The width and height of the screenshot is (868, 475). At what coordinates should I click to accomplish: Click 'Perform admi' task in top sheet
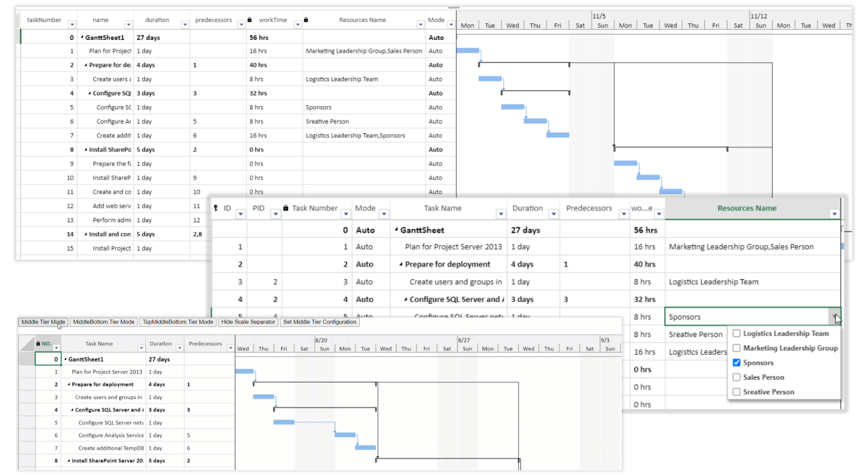pos(112,220)
